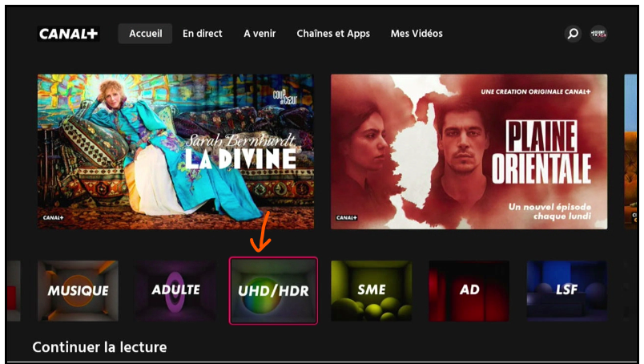Choose the SME category tile
Screen dimensions: 644x364
pos(372,290)
